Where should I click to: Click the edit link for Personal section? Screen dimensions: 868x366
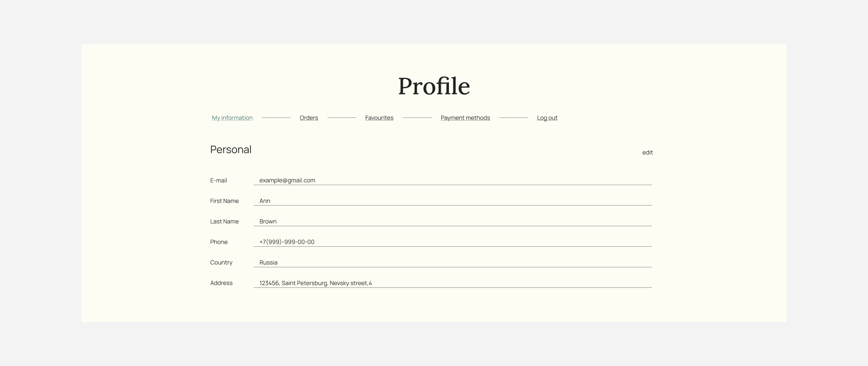pyautogui.click(x=647, y=153)
